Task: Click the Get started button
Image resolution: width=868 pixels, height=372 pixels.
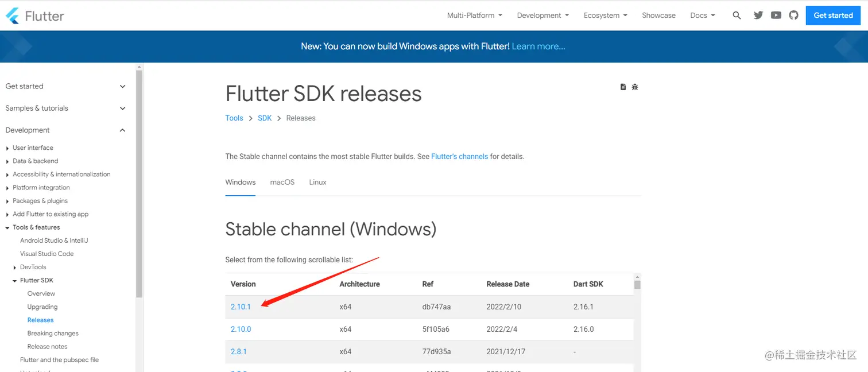Action: point(833,15)
